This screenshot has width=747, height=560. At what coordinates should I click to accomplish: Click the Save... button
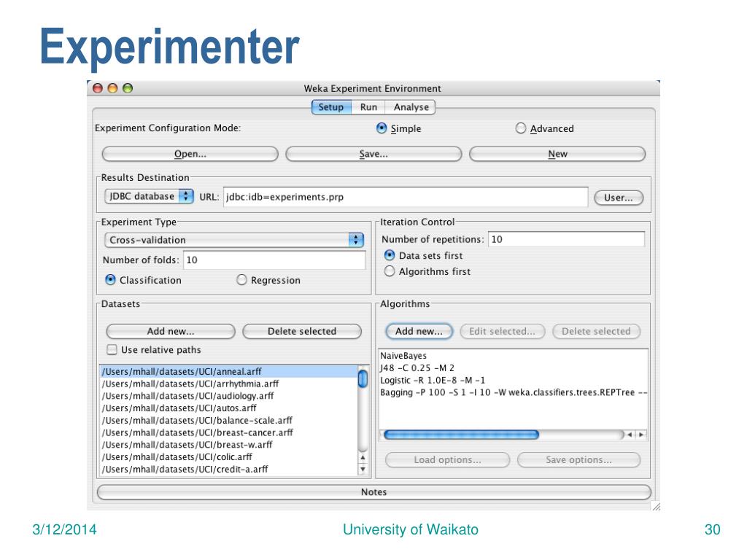point(373,154)
